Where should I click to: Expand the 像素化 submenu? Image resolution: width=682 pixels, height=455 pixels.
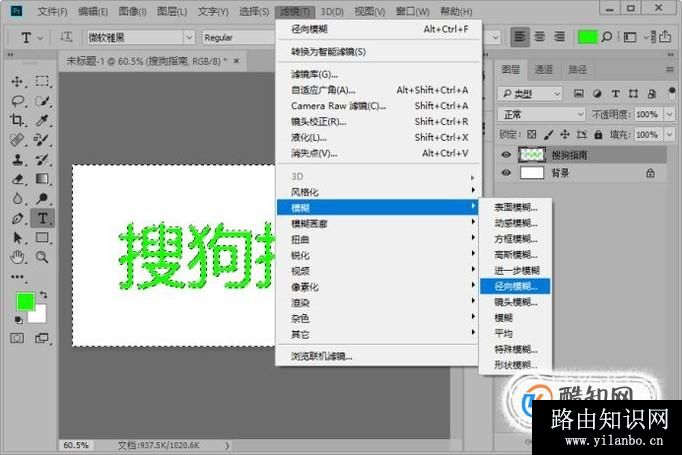(377, 287)
